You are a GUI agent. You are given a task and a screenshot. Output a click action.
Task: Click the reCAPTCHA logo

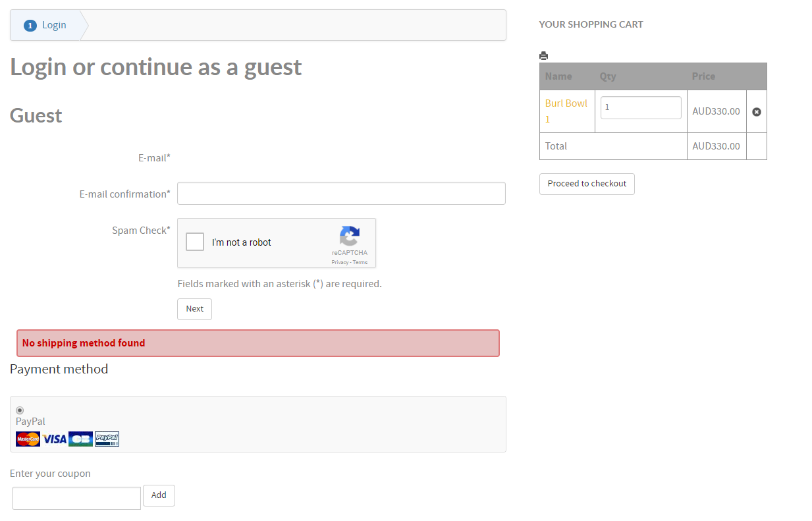point(350,237)
